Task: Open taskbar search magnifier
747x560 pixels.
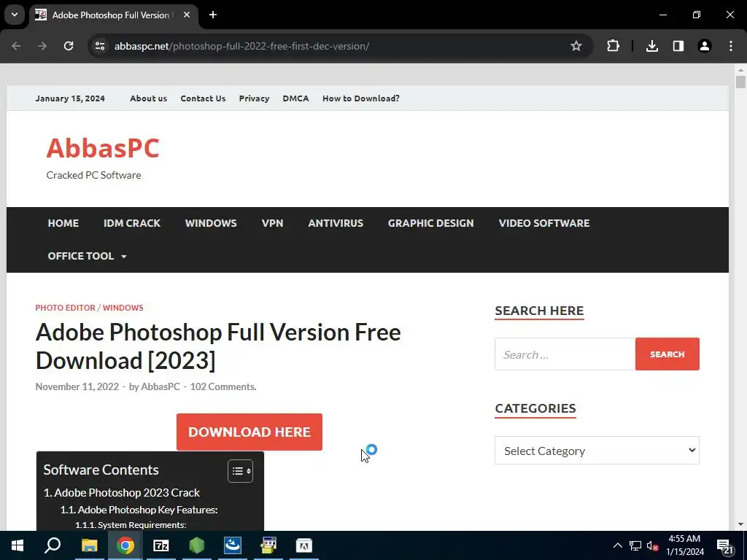Action: click(x=53, y=545)
